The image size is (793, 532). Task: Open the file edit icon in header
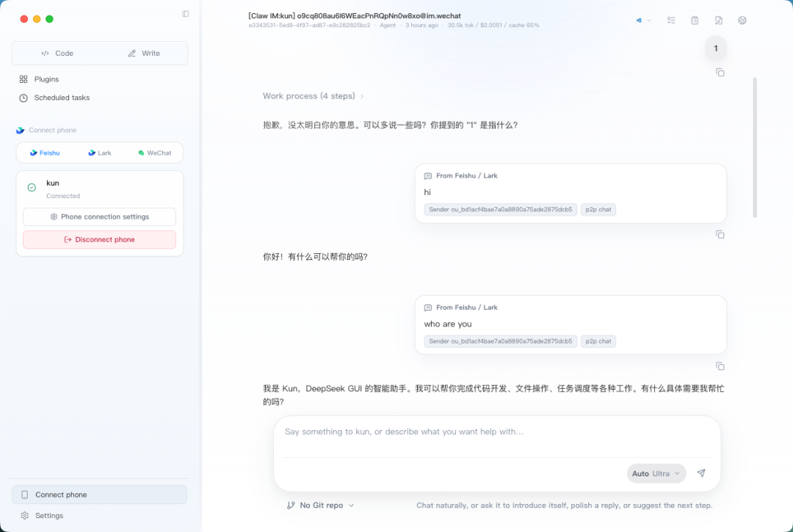click(719, 21)
